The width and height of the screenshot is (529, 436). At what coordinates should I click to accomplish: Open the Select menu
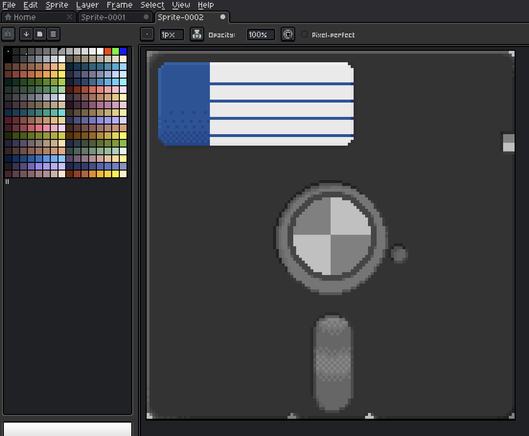152,5
